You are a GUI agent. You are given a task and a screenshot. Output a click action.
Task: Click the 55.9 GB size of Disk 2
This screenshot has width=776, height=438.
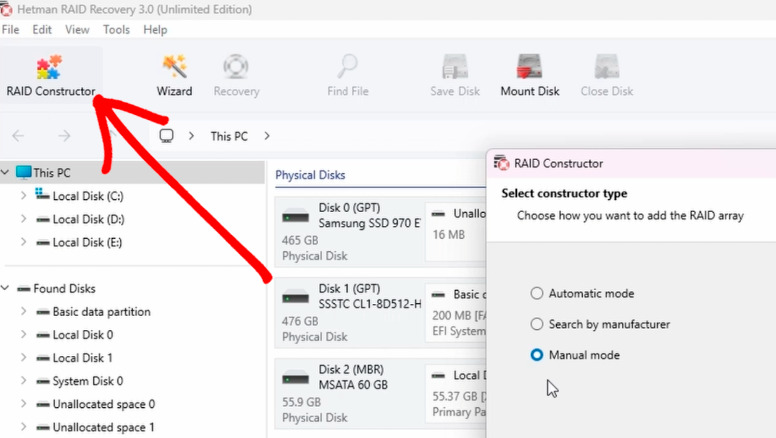(301, 402)
